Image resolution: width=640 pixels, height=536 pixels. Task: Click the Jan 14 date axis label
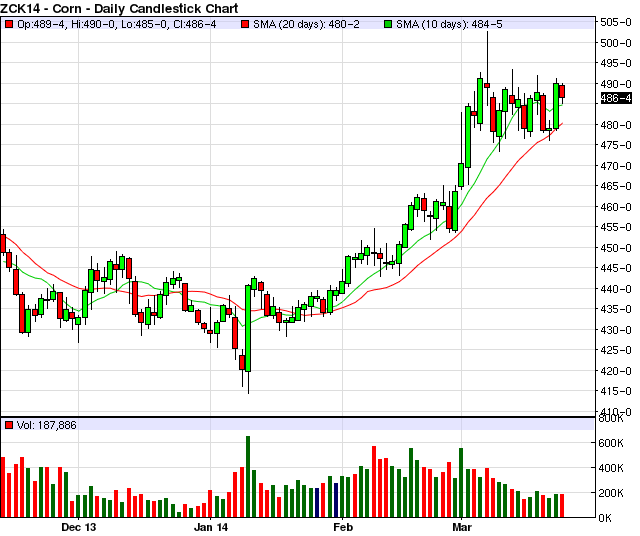click(x=211, y=527)
